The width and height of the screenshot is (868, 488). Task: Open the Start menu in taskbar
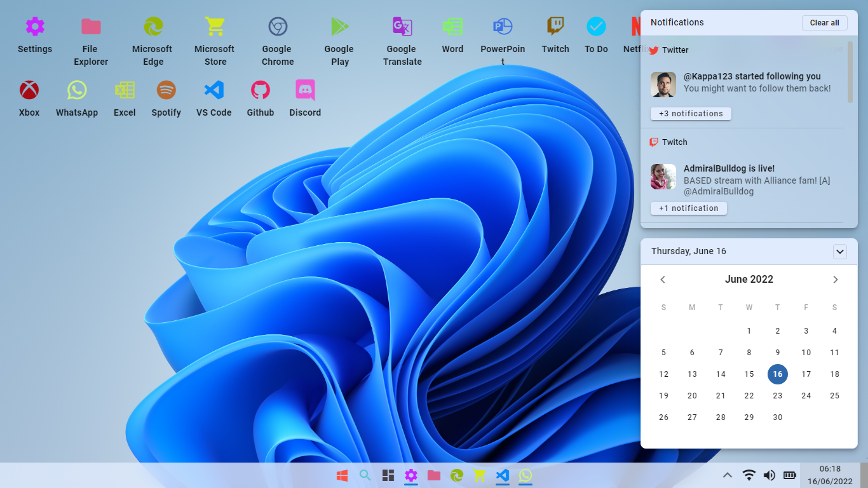point(342,475)
